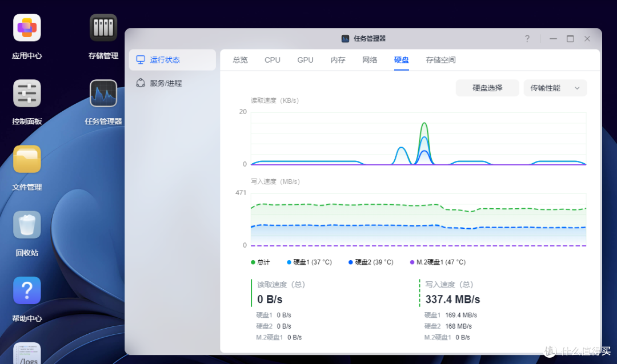Viewport: 617px width, 364px height.
Task: Toggle the 硬盘1 (37 °C) legend item
Action: point(309,262)
